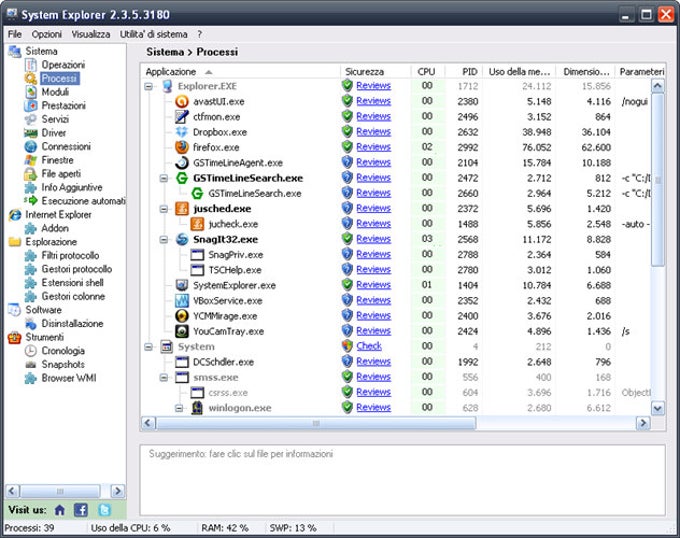This screenshot has width=680, height=538.
Task: Collapse the System process tree
Action: [148, 347]
